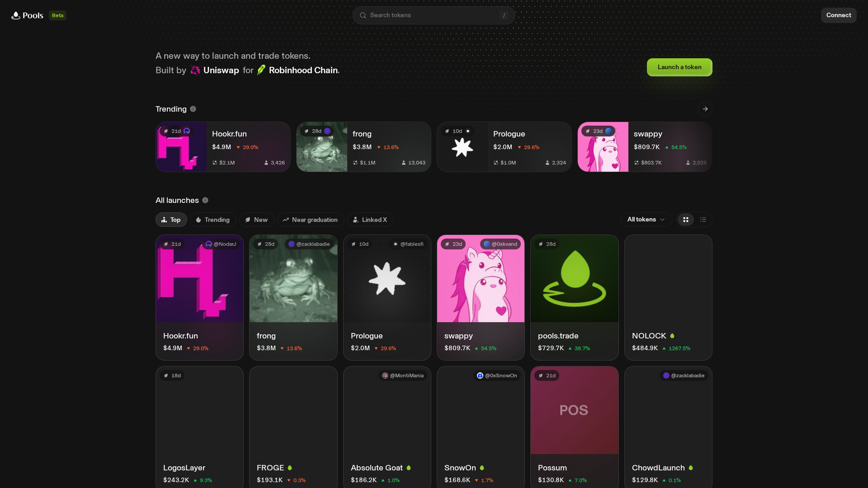Open the frong trending card
868x488 pixels.
point(363,147)
